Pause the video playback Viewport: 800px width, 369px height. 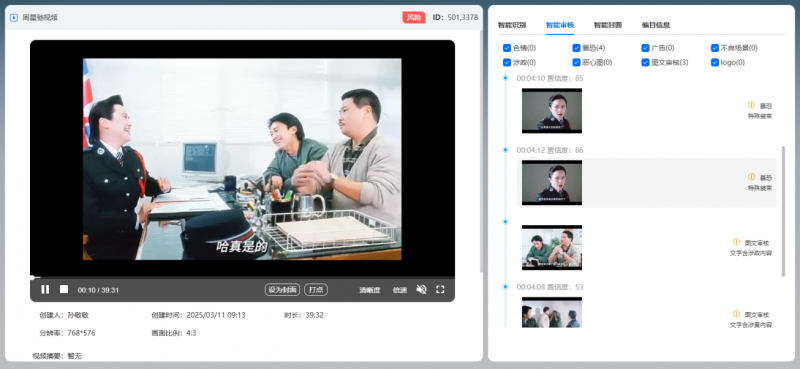45,289
